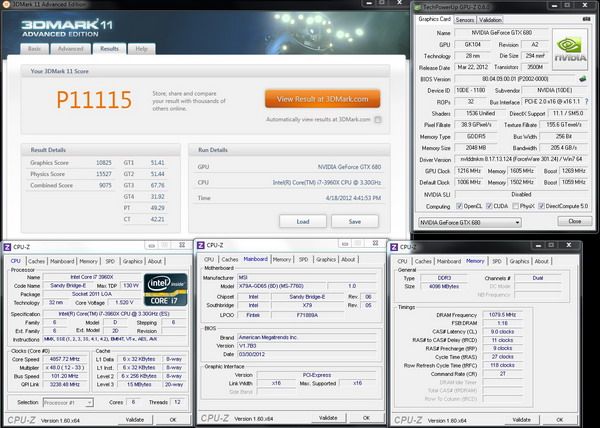Toggle the DirectCompute 5.0 checkbox
The height and width of the screenshot is (428, 600).
541,206
